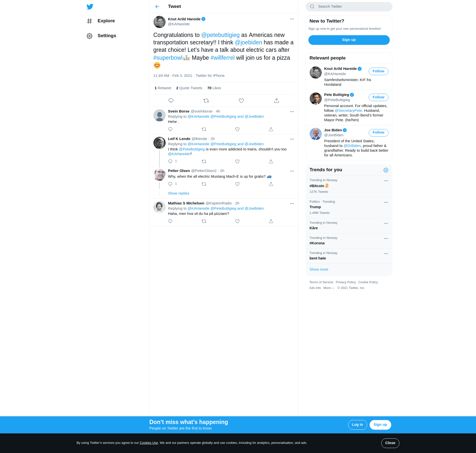
Task: Share Mathias S Michelsen's reply
Action: (x=271, y=221)
